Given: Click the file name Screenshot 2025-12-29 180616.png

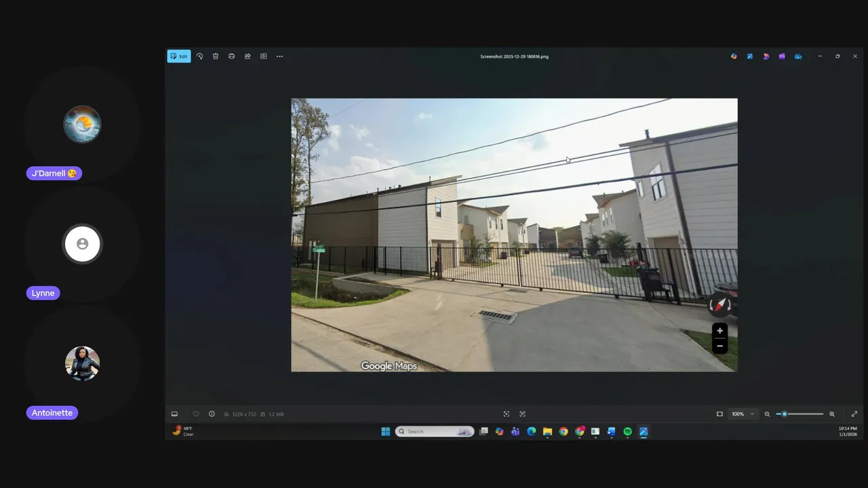Looking at the screenshot, I should [x=515, y=56].
